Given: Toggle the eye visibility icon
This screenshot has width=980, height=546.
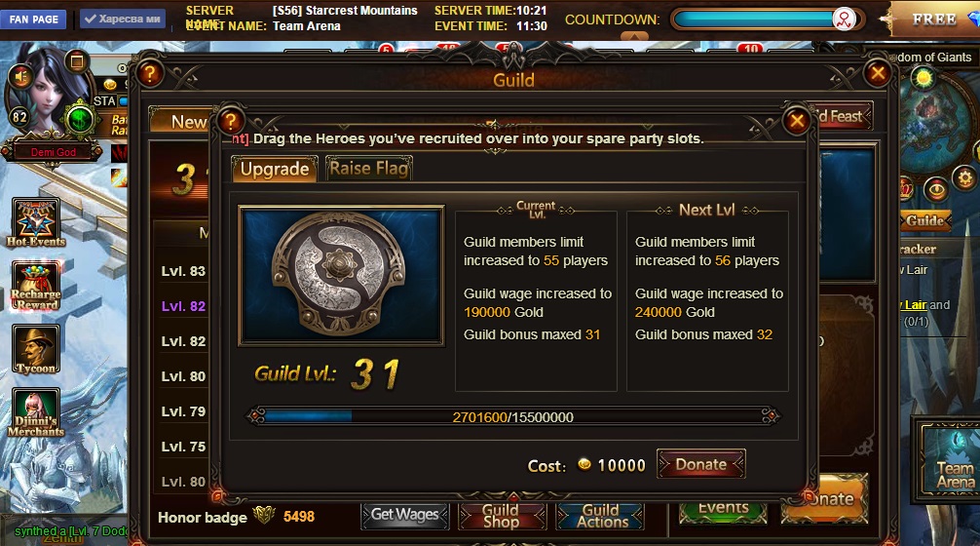Looking at the screenshot, I should 935,189.
